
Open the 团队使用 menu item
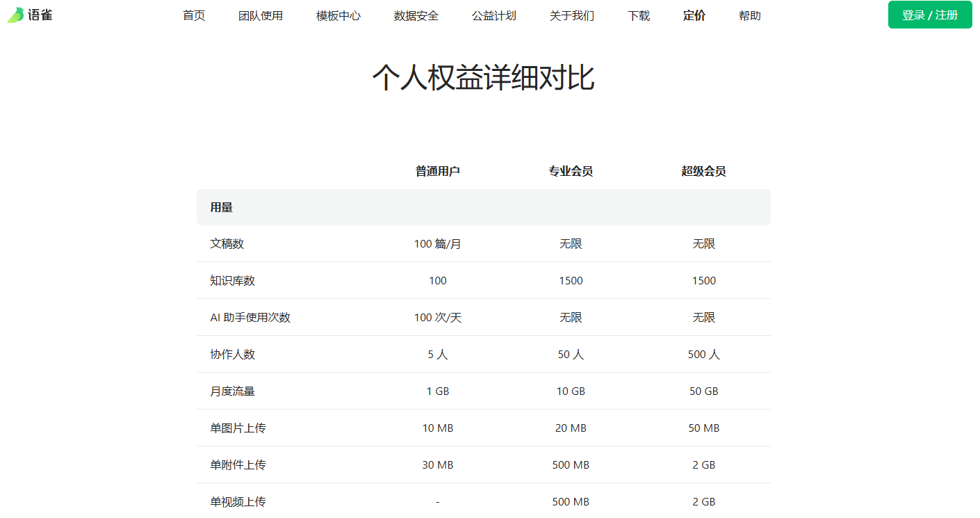coord(261,15)
